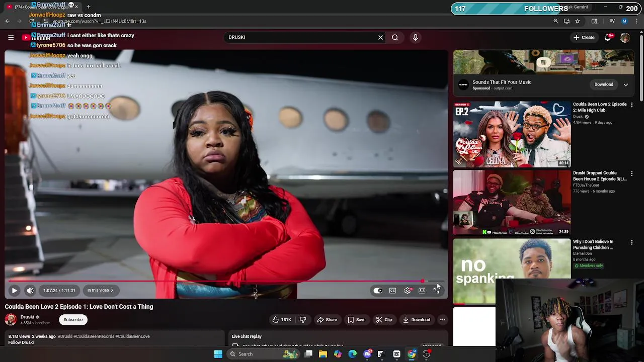Open CapCut from the taskbar
Screen dimensions: 644x362
(396, 354)
